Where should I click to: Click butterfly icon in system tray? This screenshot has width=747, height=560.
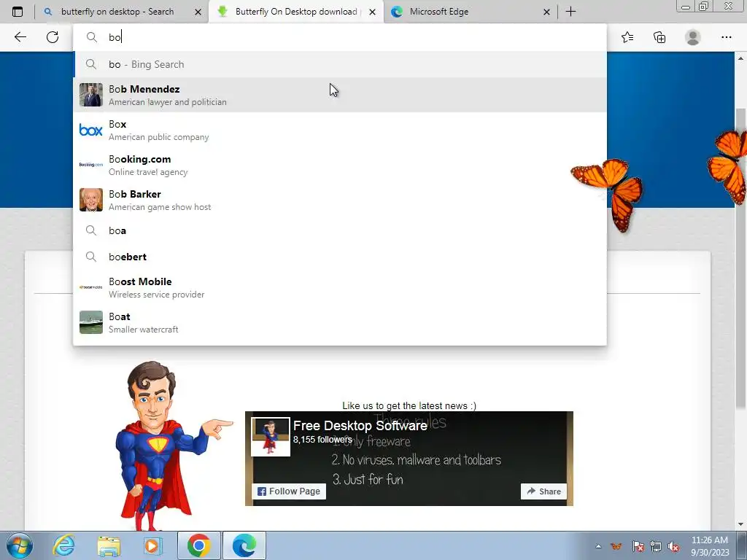coord(616,546)
